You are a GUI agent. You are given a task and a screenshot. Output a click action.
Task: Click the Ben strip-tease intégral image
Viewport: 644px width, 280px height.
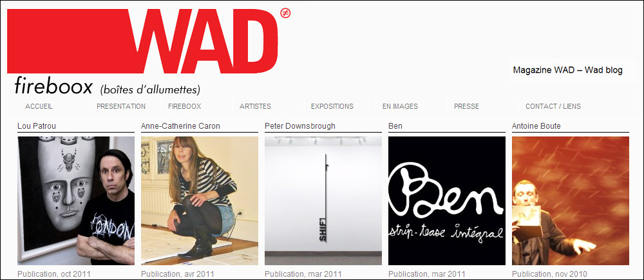(x=447, y=201)
